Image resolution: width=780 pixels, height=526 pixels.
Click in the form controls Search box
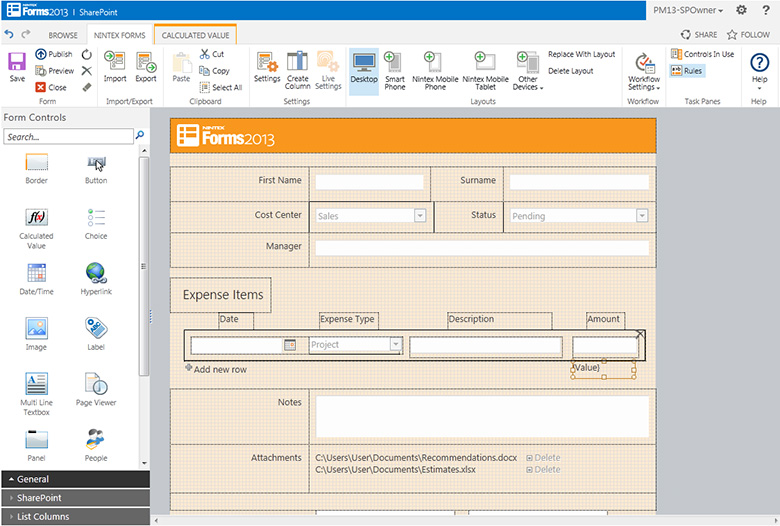coord(67,136)
